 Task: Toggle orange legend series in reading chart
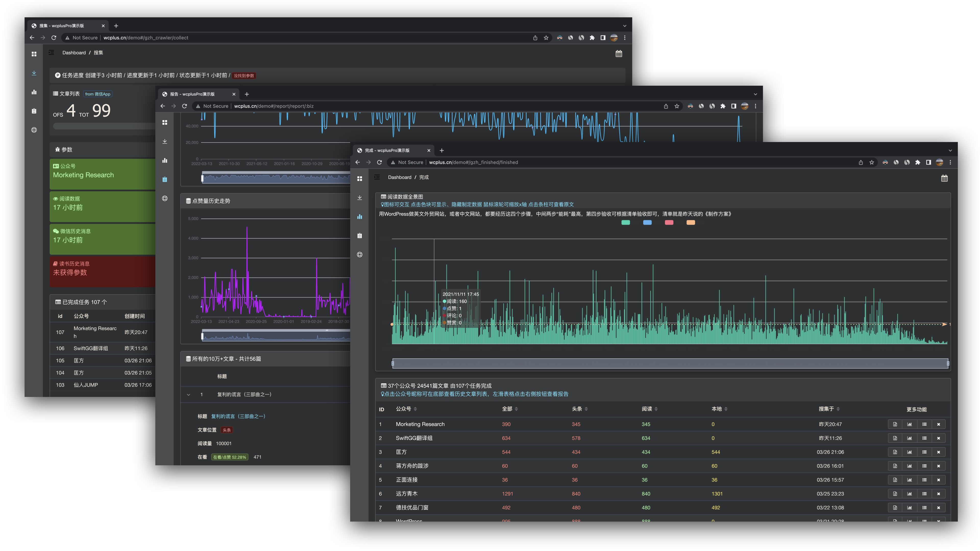coord(691,223)
